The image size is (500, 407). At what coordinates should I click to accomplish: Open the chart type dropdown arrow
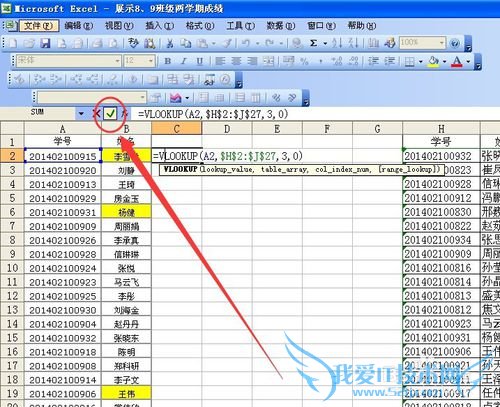click(187, 98)
